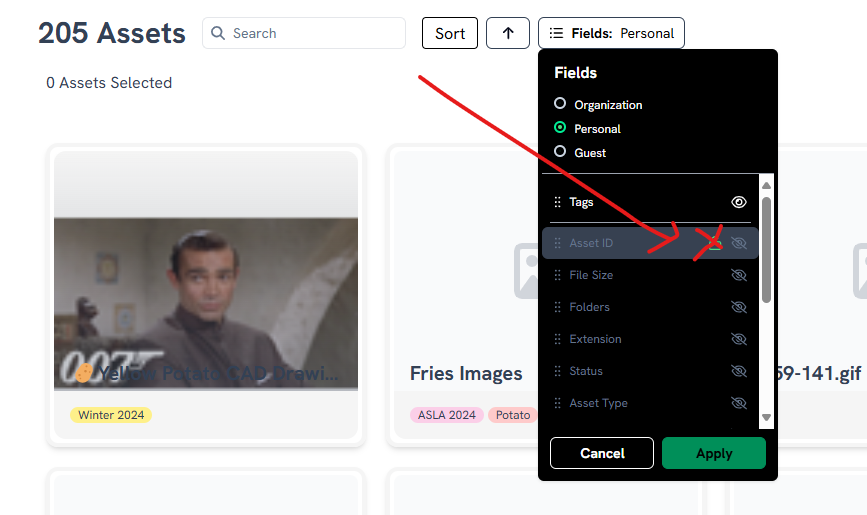
Task: Choose the Guest fields option
Action: point(560,152)
